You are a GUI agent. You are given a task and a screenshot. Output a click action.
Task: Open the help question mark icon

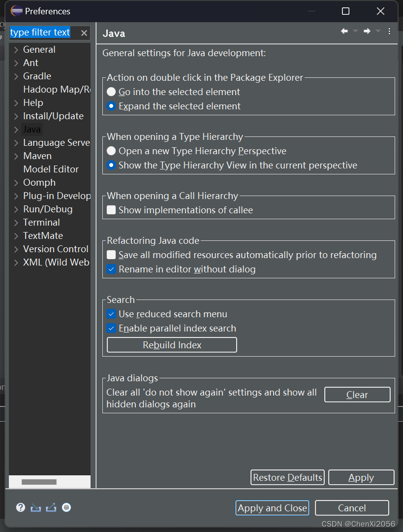click(21, 507)
